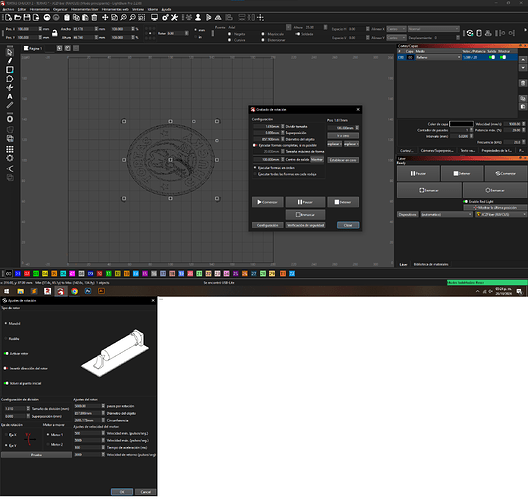The image size is (528, 499).
Task: Select the Motor 2 radio option
Action: click(48, 444)
